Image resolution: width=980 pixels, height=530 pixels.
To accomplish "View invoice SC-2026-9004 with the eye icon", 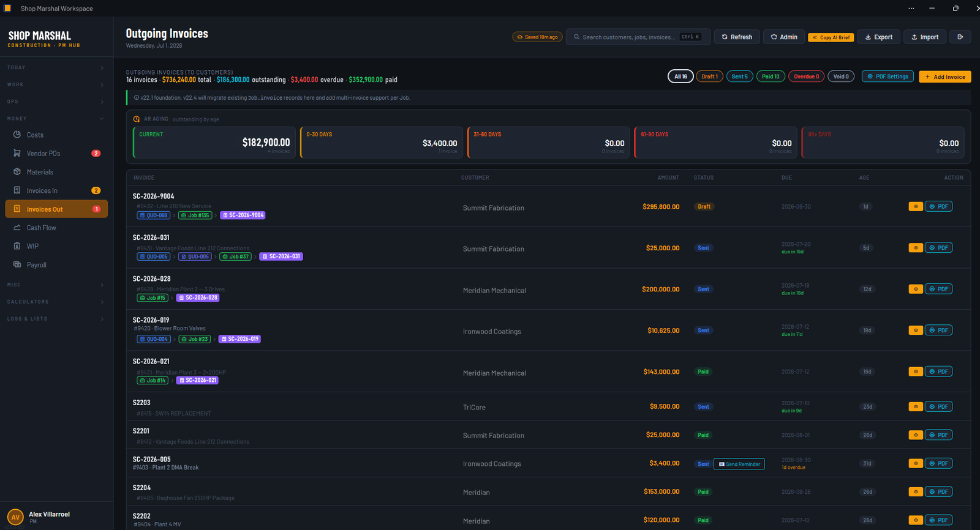I will click(x=916, y=207).
